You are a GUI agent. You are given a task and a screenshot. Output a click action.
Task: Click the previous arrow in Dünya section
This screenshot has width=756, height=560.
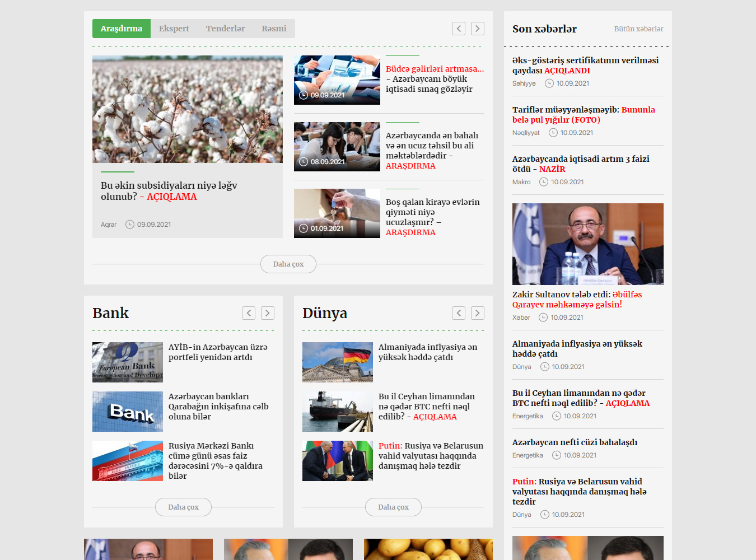click(x=459, y=313)
